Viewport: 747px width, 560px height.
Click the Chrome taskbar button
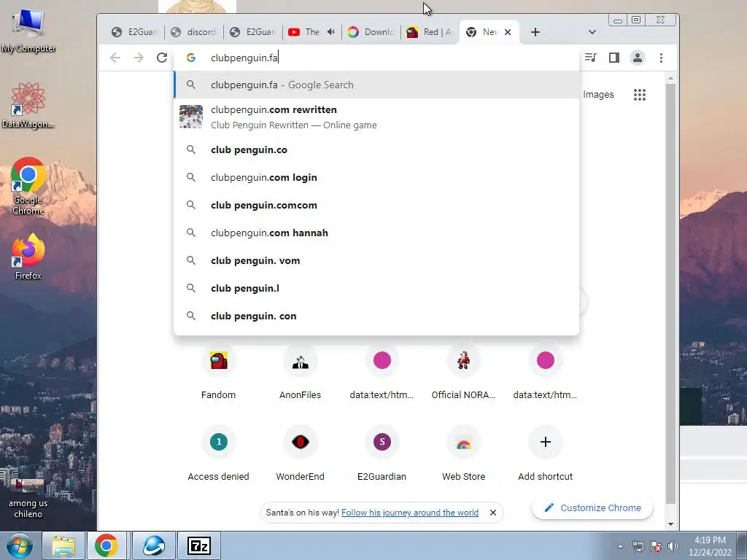click(107, 545)
